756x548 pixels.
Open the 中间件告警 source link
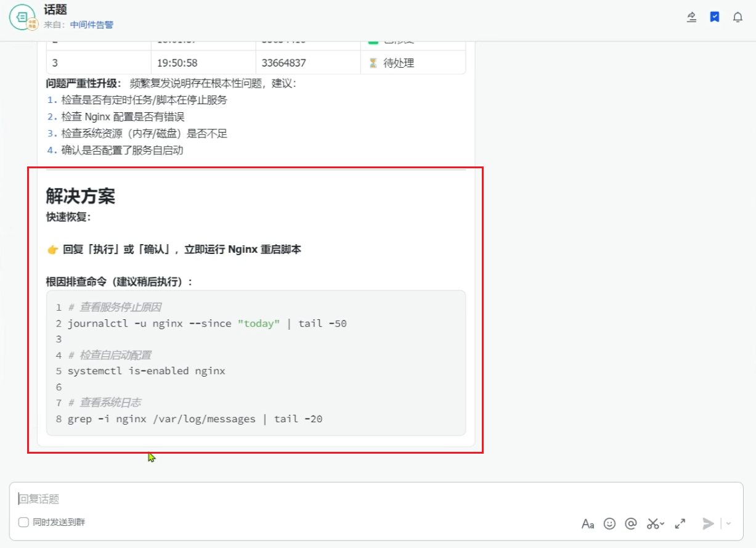click(x=92, y=25)
